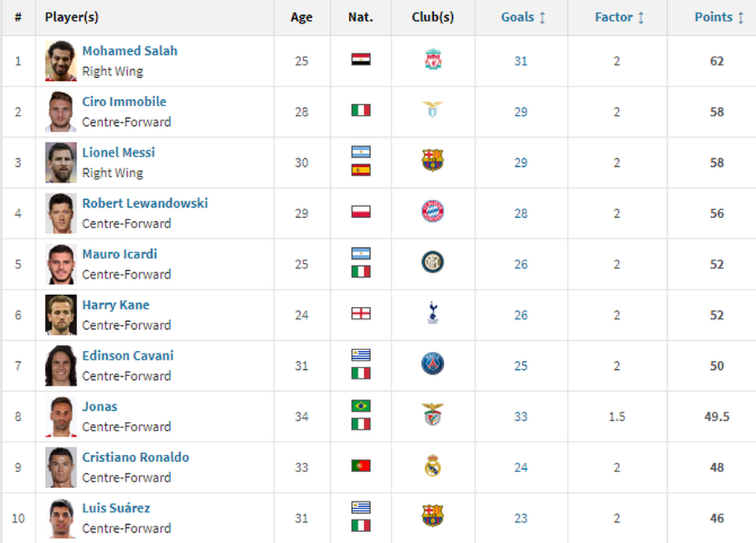Click the Lazio club crest icon

point(432,111)
